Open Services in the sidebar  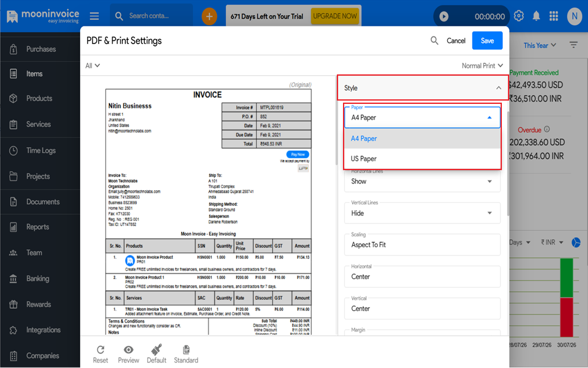40,124
